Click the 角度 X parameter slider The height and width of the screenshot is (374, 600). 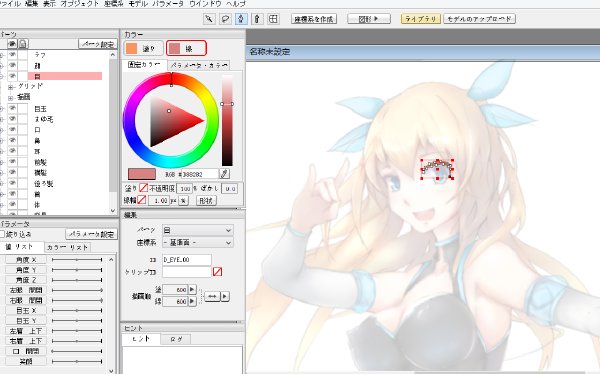(77, 260)
